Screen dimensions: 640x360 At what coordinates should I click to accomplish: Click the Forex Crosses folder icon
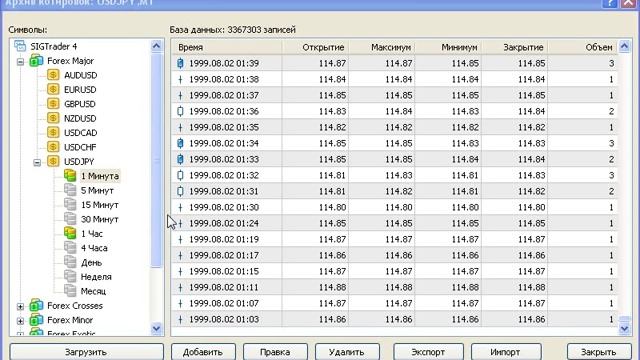(x=36, y=305)
